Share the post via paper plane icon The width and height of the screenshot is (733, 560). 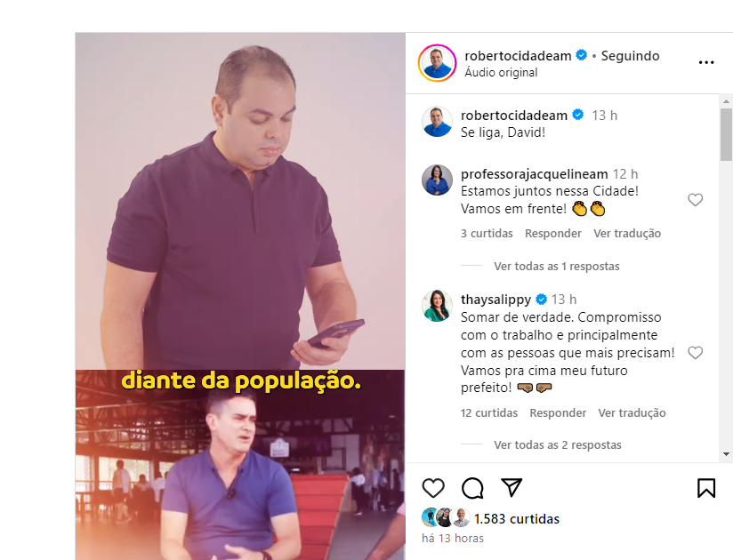tap(511, 488)
